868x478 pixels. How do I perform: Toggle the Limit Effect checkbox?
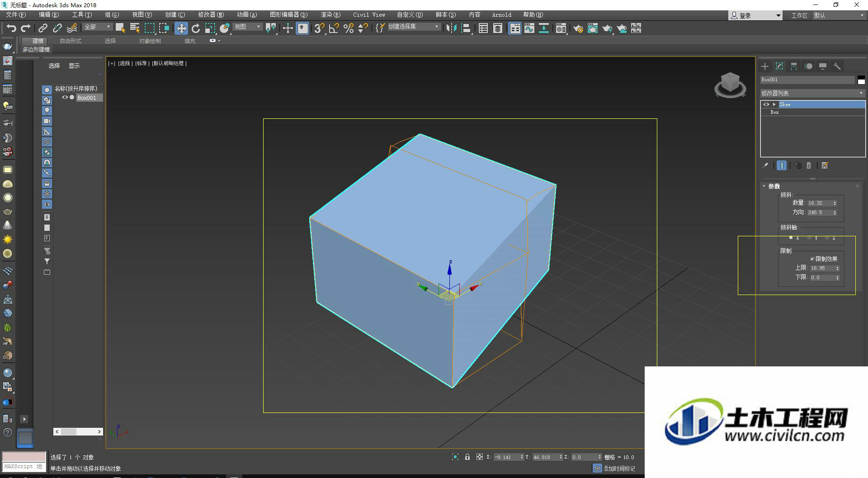point(812,259)
